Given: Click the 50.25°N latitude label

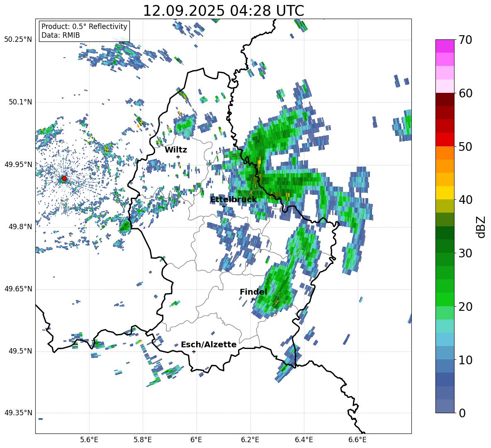Looking at the screenshot, I should pyautogui.click(x=18, y=40).
